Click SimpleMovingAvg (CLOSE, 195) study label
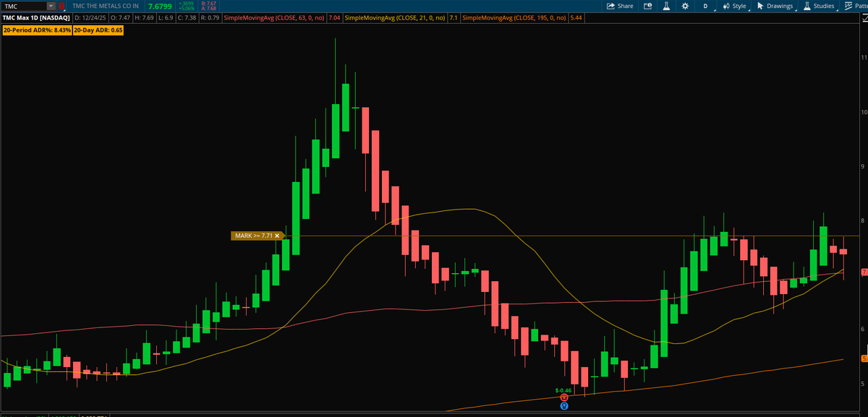The image size is (868, 417). (514, 17)
